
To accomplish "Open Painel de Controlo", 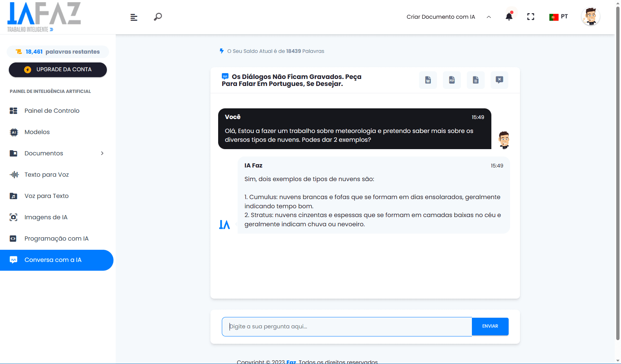I will coord(52,111).
